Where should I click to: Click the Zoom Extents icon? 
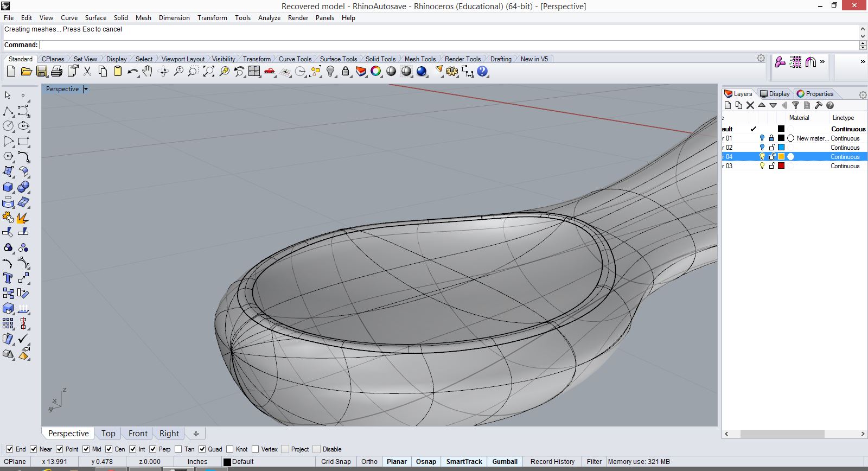(209, 72)
